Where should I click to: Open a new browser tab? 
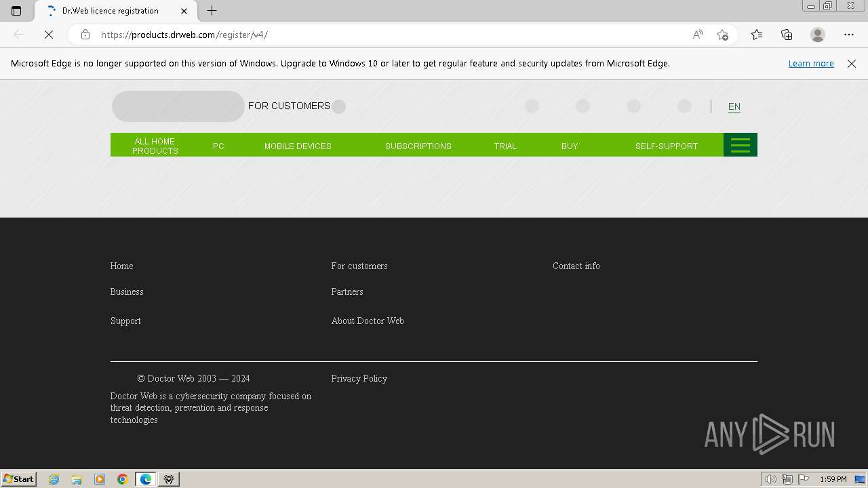(x=212, y=11)
